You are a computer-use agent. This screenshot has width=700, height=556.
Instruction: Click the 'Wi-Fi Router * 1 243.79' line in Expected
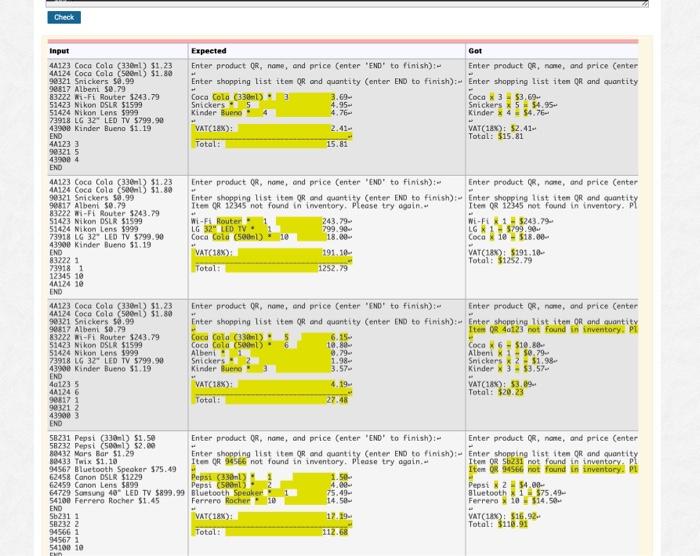point(271,221)
